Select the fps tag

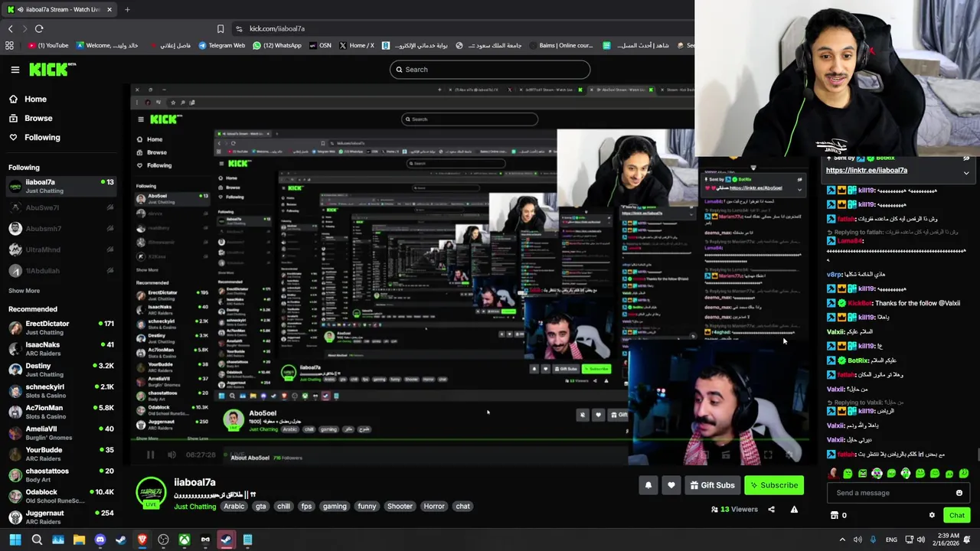(x=306, y=507)
